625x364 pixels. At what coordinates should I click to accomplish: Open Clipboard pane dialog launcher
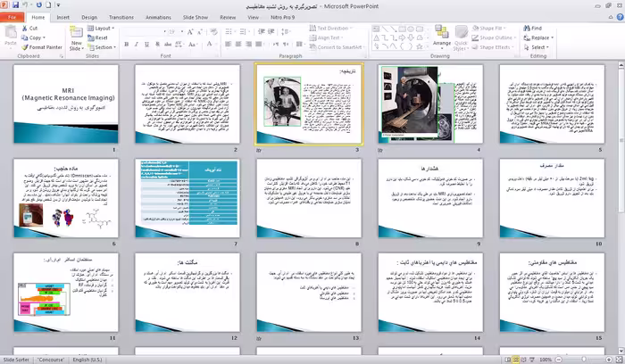tap(62, 56)
